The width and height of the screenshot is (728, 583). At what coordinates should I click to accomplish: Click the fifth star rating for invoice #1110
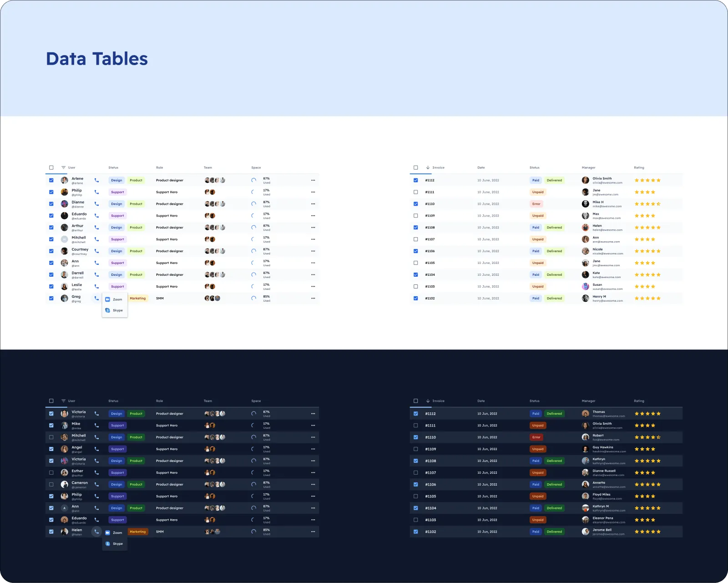point(658,203)
